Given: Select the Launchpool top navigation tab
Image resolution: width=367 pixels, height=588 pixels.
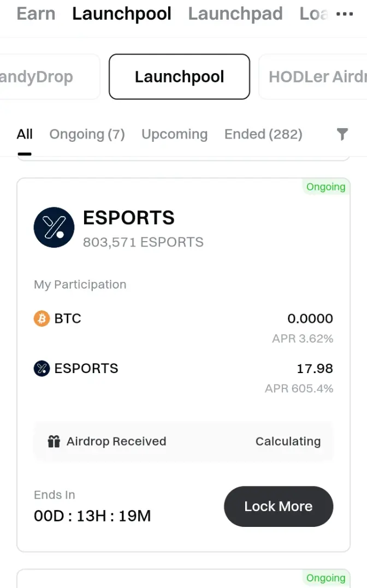Looking at the screenshot, I should click(122, 14).
